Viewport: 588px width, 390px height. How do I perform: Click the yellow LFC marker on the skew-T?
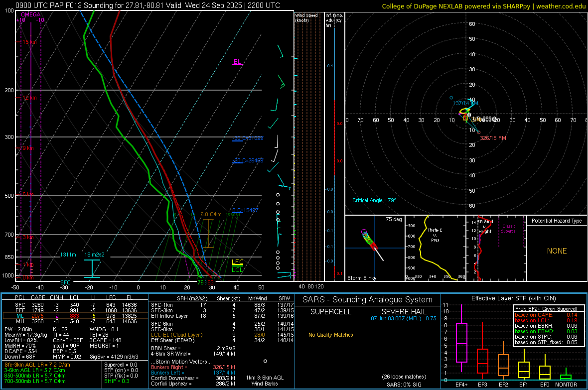(237, 262)
